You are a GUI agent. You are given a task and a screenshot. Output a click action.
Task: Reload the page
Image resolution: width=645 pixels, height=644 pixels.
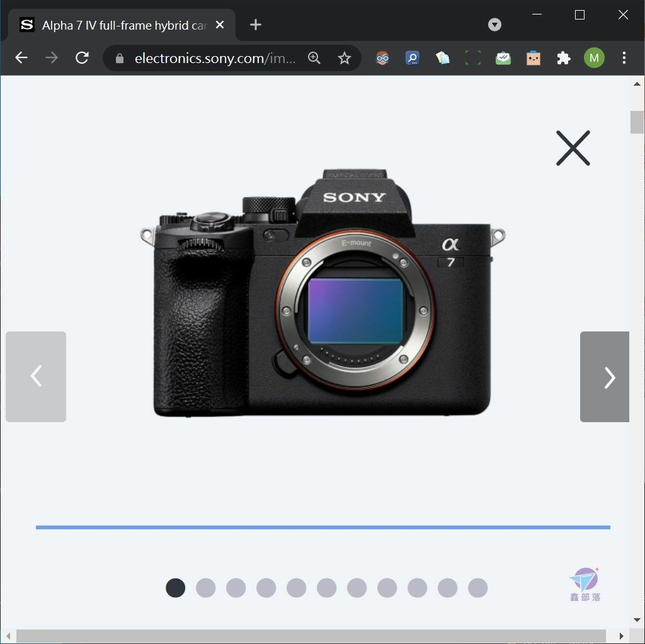pyautogui.click(x=83, y=57)
